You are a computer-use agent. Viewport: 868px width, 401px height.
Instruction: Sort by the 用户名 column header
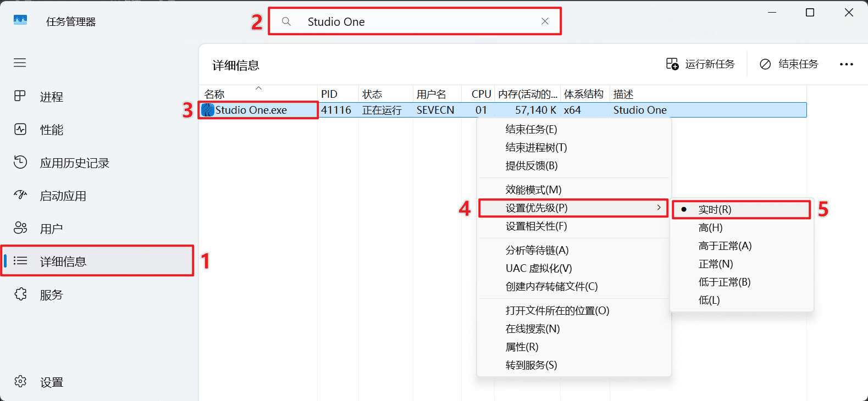pos(437,94)
